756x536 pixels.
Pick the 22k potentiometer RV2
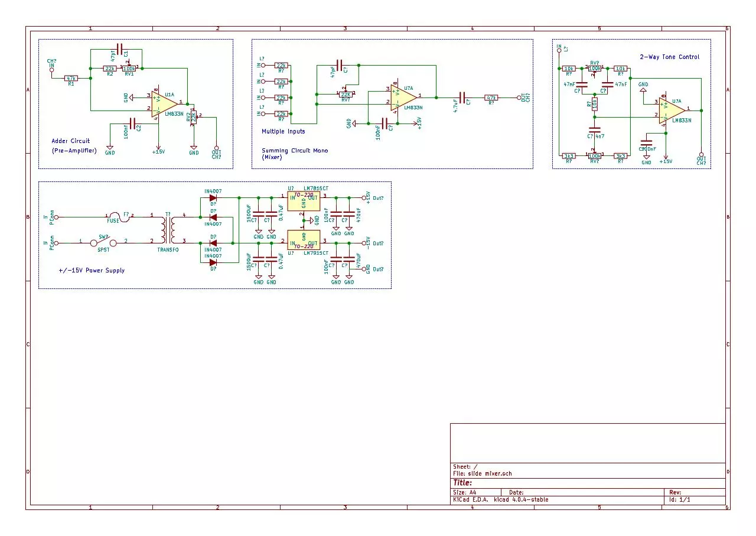(194, 116)
